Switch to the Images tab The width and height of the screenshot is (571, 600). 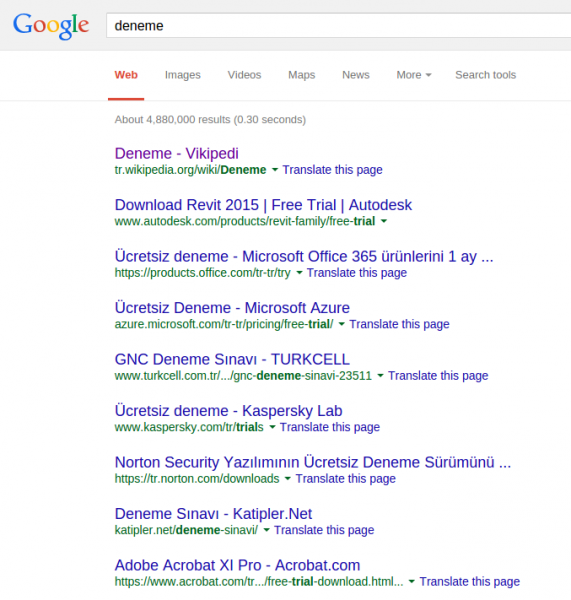pos(183,75)
